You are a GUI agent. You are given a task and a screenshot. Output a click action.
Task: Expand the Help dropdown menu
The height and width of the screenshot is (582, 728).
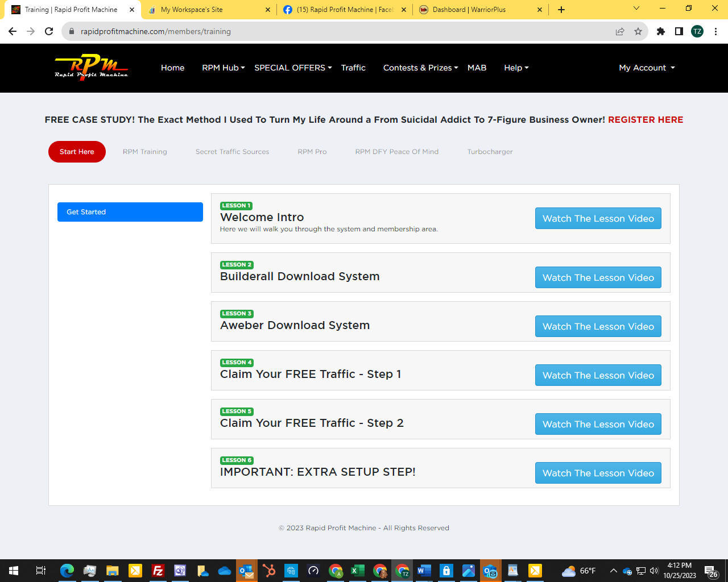tap(516, 68)
